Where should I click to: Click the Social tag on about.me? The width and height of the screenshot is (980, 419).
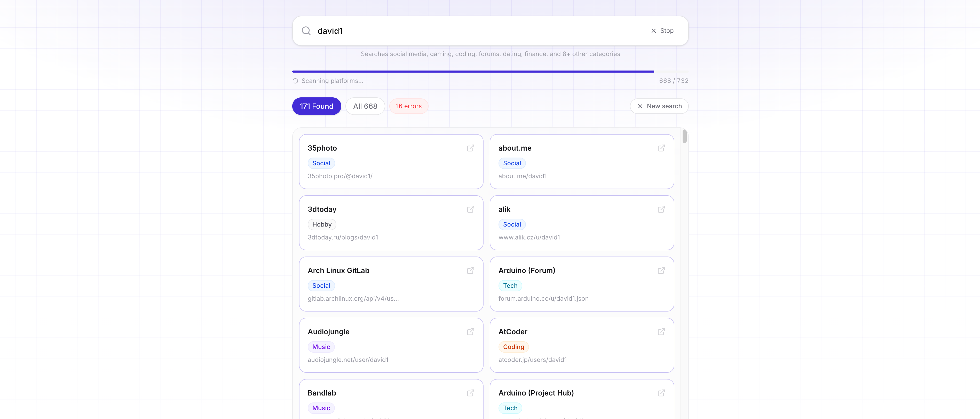coord(512,163)
